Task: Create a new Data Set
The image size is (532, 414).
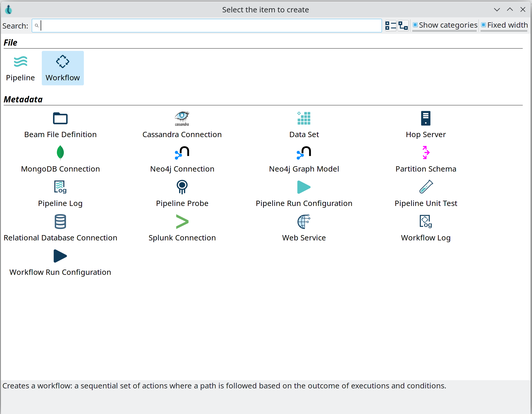Action: point(304,125)
